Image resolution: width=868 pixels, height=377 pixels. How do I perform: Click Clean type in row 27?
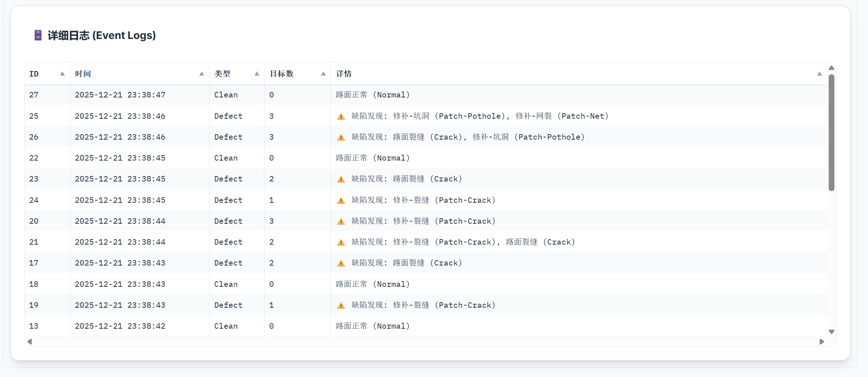(x=226, y=95)
